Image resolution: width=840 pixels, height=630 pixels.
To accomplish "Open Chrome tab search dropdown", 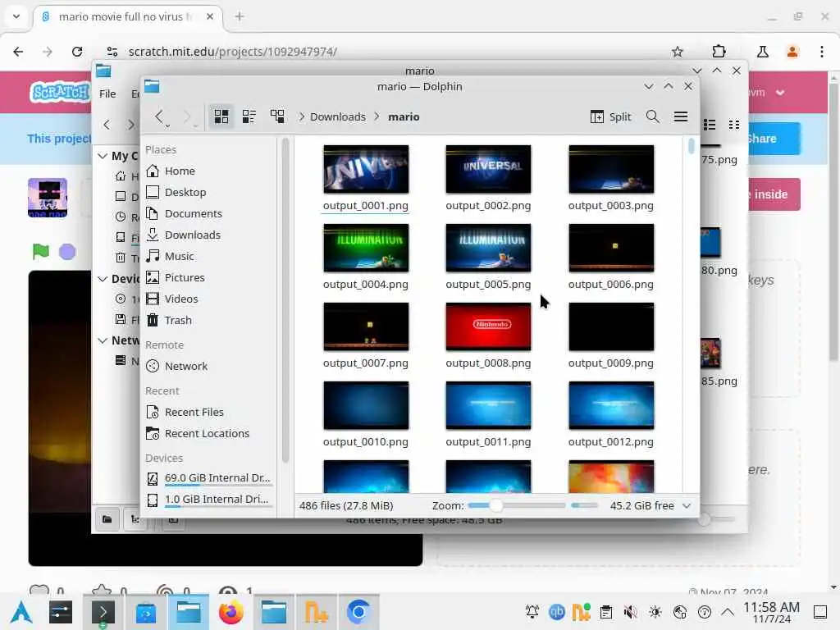I will pyautogui.click(x=16, y=16).
